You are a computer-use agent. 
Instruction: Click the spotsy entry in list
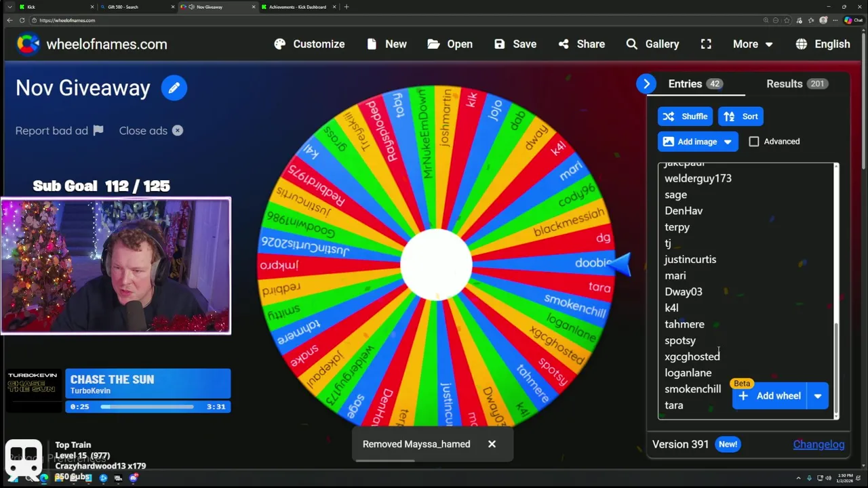[679, 340]
